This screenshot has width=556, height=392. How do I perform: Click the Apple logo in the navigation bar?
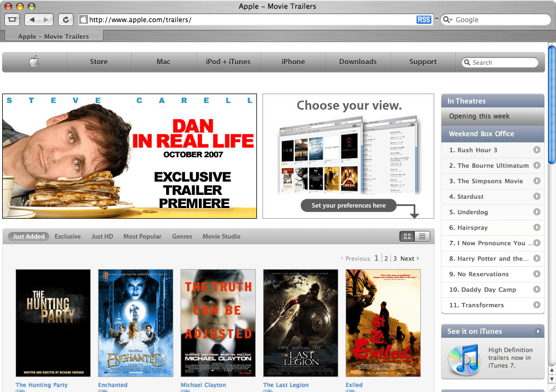pos(34,61)
